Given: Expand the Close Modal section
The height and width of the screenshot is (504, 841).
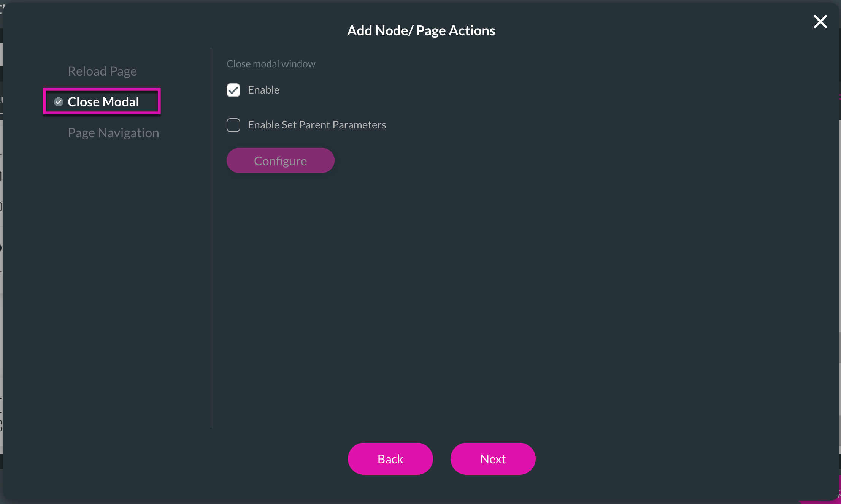Looking at the screenshot, I should (103, 101).
